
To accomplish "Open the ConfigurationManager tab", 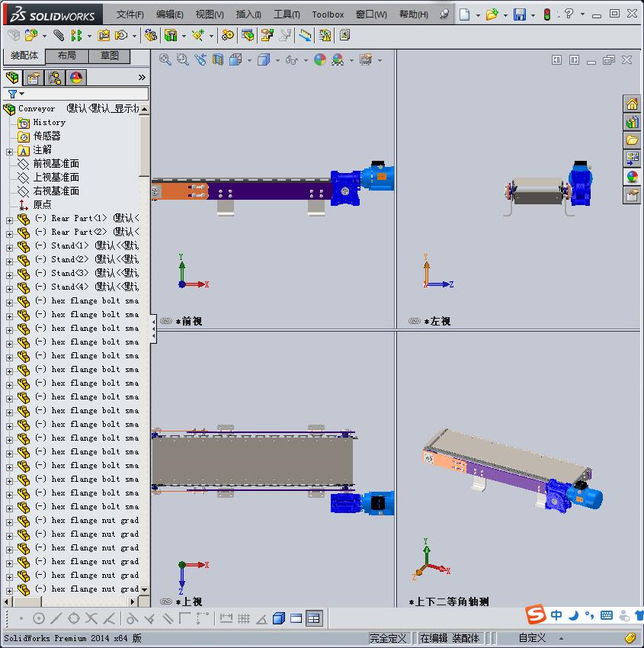I will coord(55,78).
